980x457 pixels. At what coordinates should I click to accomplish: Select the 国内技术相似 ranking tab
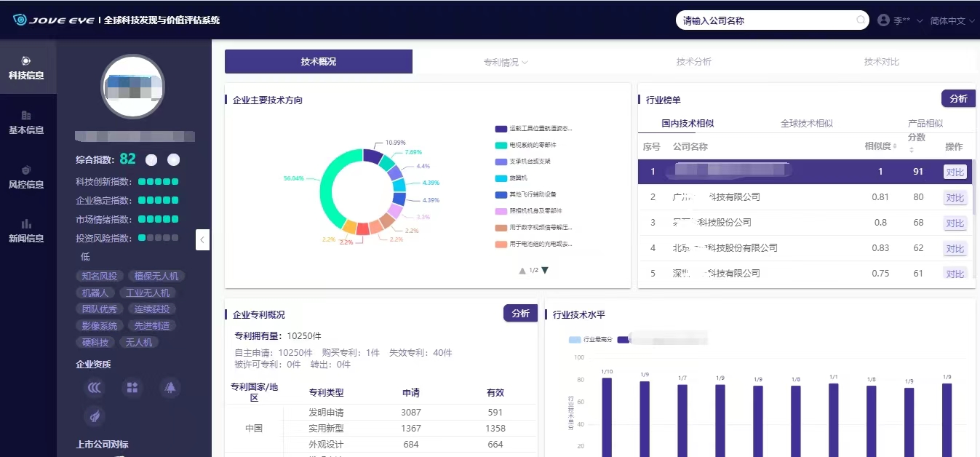coord(688,123)
